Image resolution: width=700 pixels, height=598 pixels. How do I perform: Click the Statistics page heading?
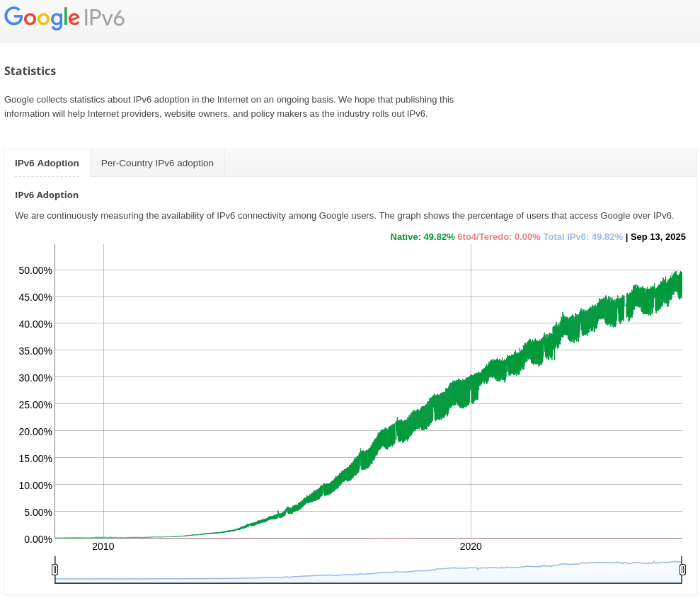[x=30, y=71]
